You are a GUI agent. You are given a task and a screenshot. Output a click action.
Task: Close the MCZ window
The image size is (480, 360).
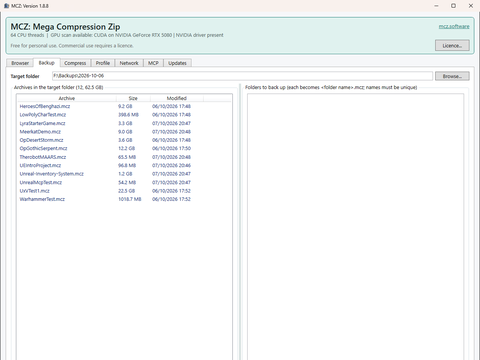[x=471, y=6]
